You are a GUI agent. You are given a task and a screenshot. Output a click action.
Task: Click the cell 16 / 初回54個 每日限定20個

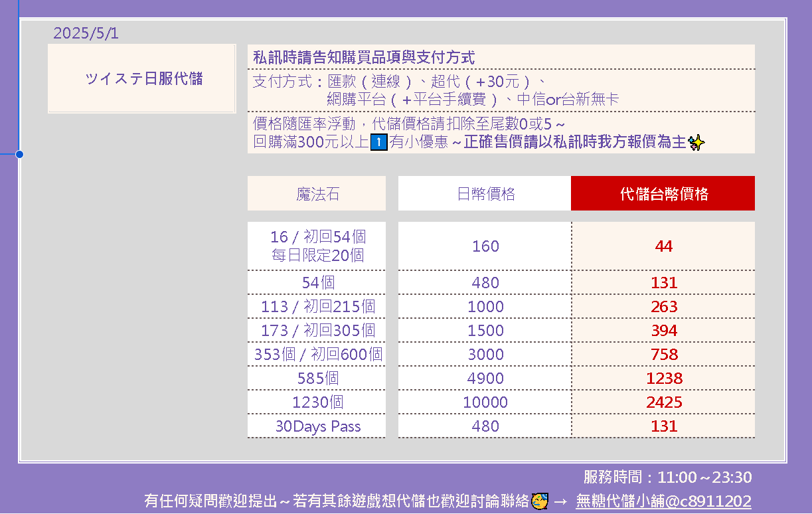[317, 246]
